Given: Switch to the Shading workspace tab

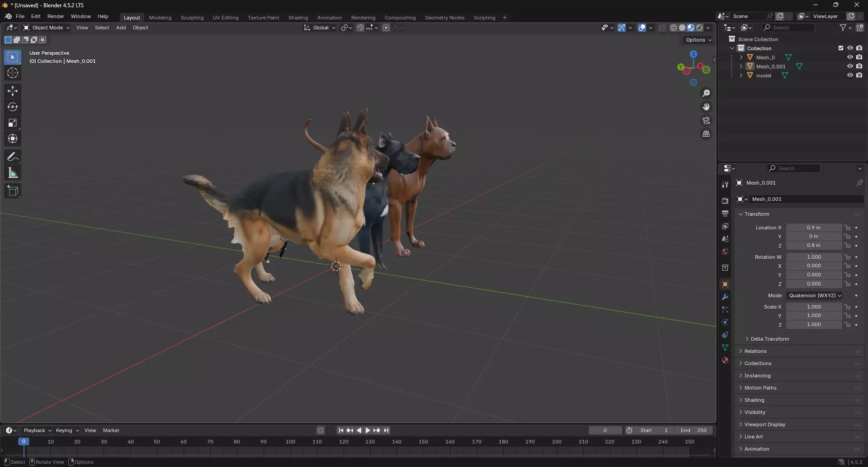Looking at the screenshot, I should tap(298, 18).
